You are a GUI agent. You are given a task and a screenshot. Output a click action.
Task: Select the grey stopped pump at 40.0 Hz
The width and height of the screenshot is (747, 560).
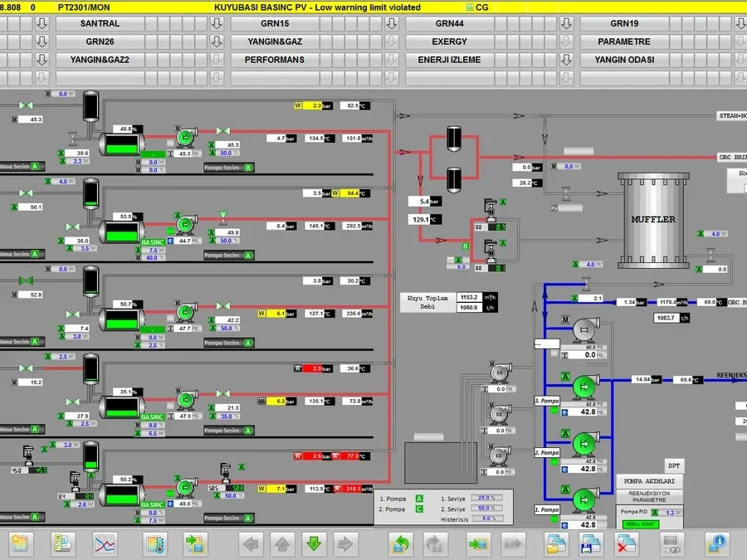[585, 329]
